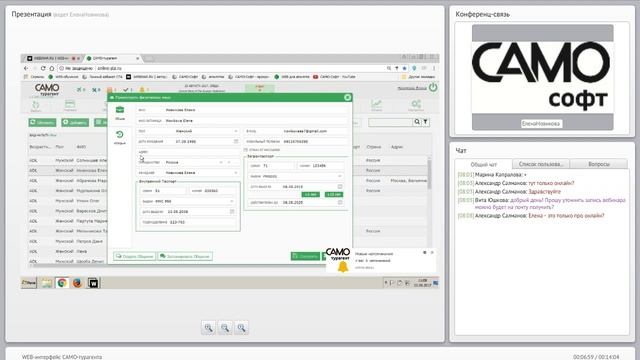
Task: Click the rightmost zoom magnifier under the presentation
Action: coord(241,328)
